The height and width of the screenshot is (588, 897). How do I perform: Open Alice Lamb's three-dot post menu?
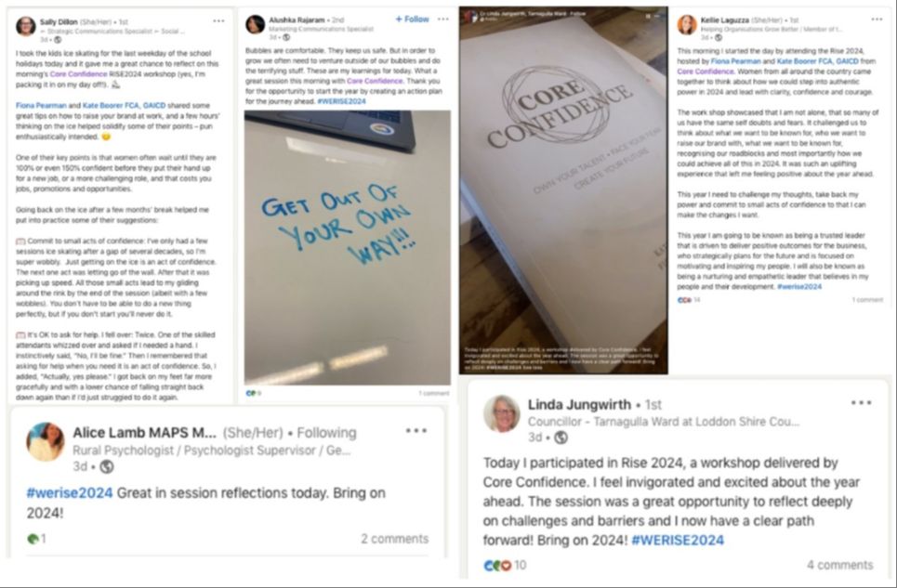tap(416, 431)
